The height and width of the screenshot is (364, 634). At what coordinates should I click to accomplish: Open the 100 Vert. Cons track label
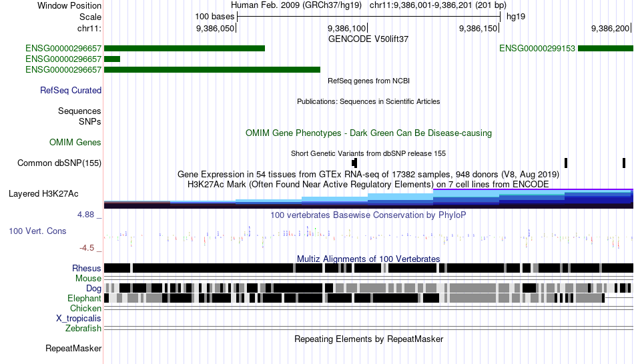point(37,231)
